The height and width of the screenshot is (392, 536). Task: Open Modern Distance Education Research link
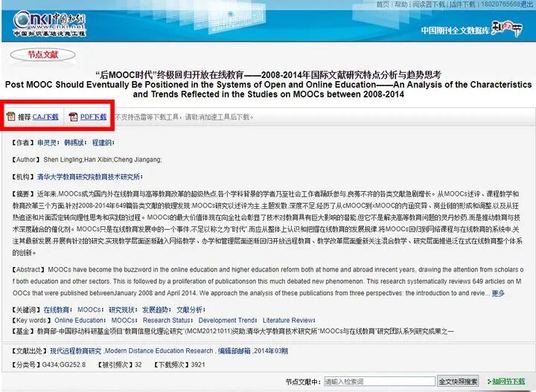coord(159,351)
